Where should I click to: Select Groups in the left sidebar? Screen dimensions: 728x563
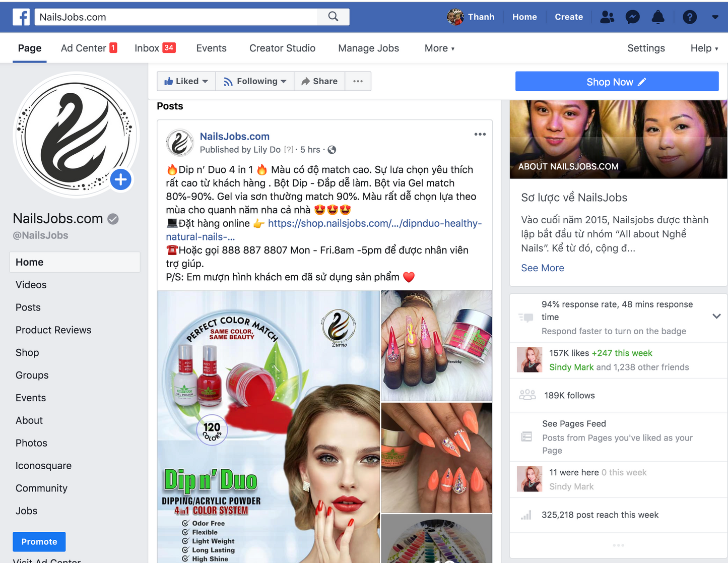pyautogui.click(x=32, y=376)
